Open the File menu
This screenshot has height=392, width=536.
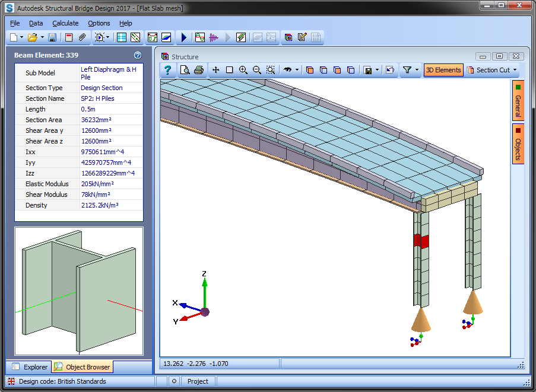pos(15,23)
